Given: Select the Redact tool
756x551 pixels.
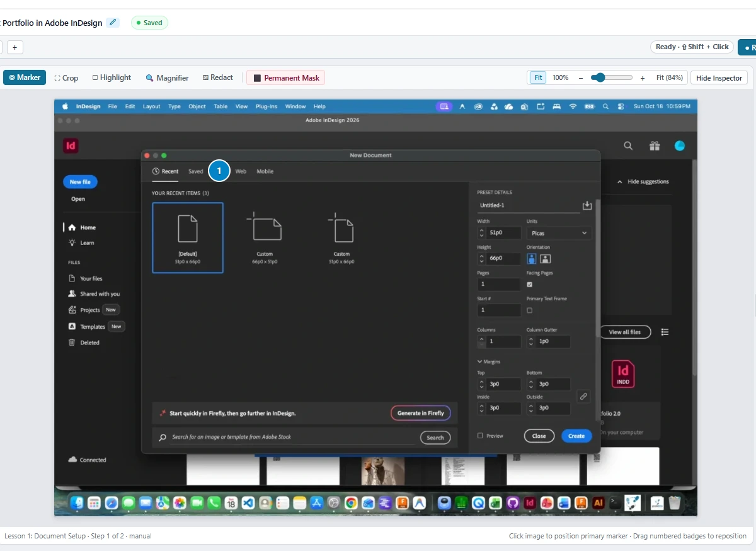Looking at the screenshot, I should [x=217, y=77].
